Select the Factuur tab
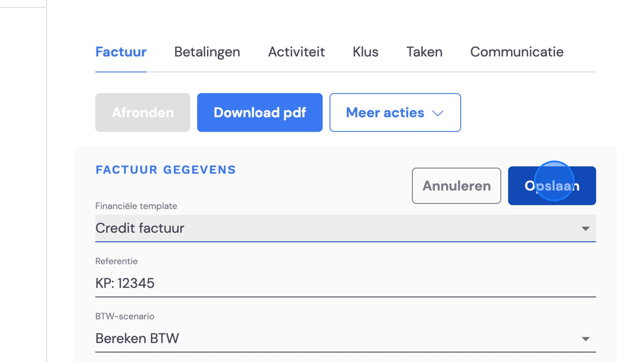The width and height of the screenshot is (644, 362). 121,52
